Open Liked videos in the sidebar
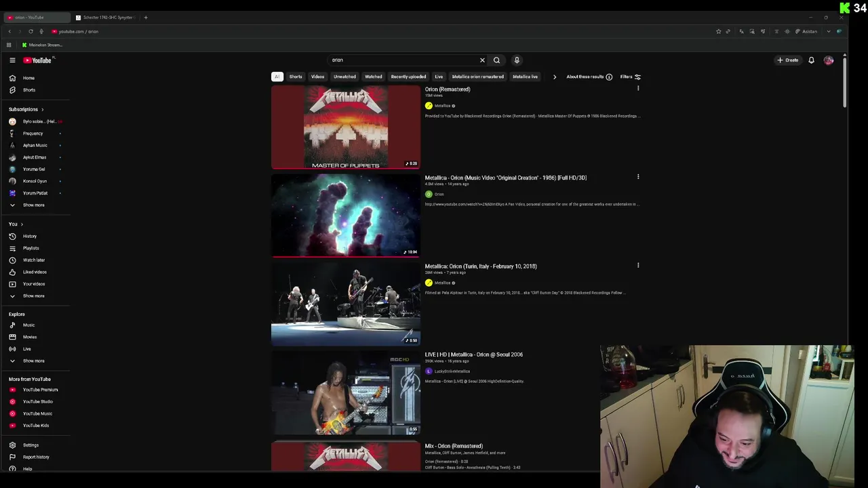 (x=35, y=272)
